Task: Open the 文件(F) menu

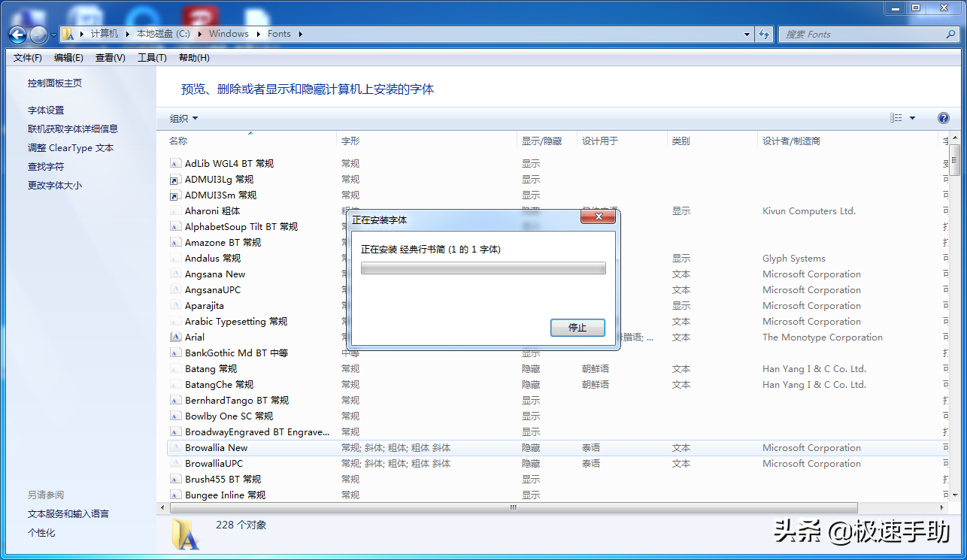Action: point(28,58)
